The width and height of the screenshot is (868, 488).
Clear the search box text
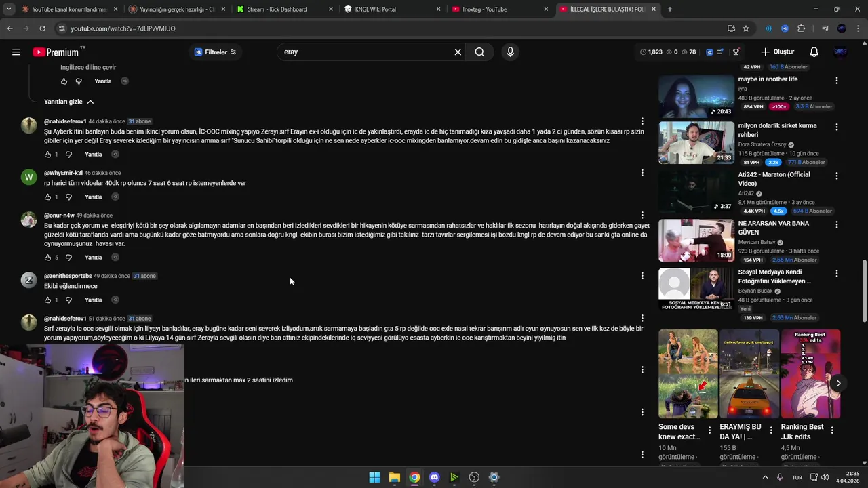click(x=458, y=52)
